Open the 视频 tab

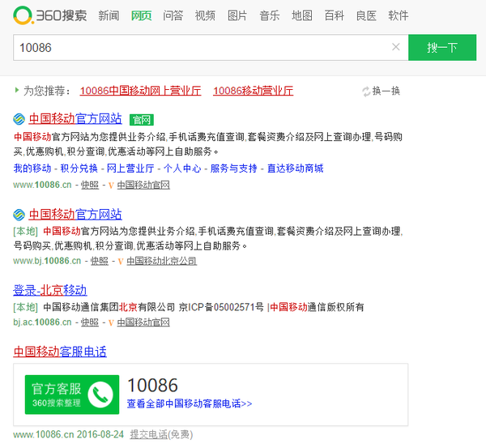click(205, 15)
